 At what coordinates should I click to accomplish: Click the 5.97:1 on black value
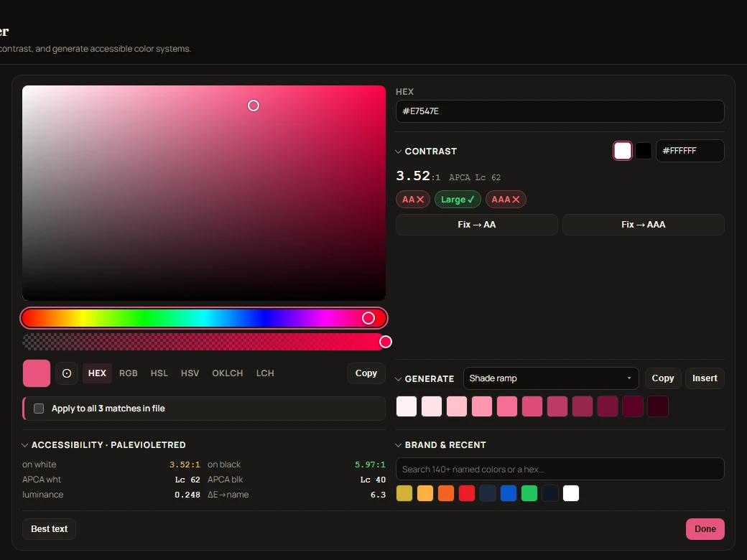coord(370,465)
